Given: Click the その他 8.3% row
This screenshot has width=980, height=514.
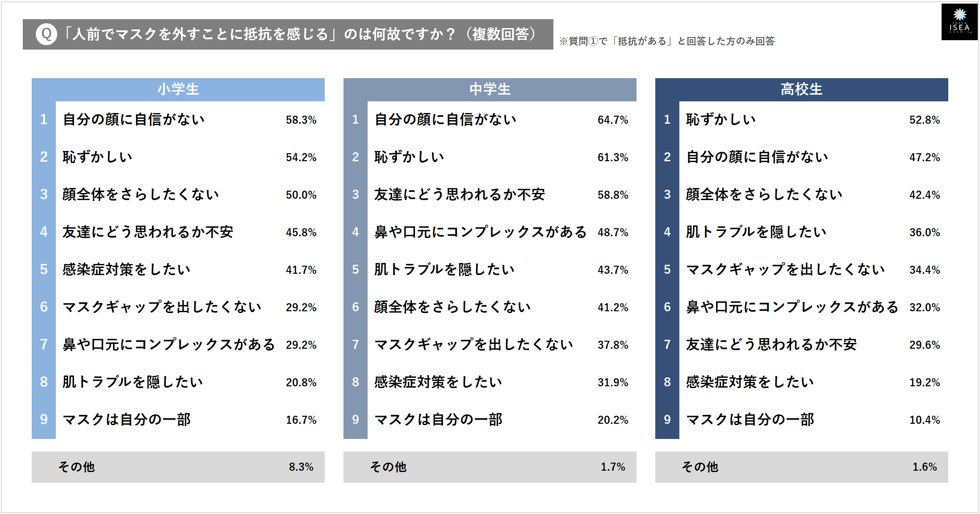Looking at the screenshot, I should (x=178, y=467).
